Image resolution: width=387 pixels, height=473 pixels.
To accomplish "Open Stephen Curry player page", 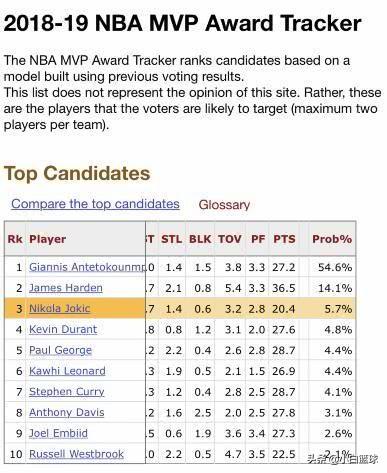I will click(67, 392).
